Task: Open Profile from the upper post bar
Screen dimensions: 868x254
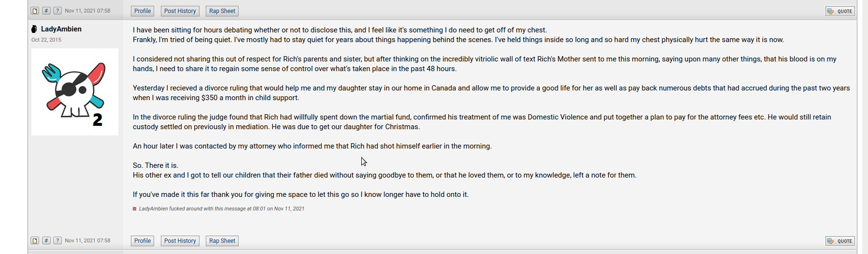Action: 142,11
